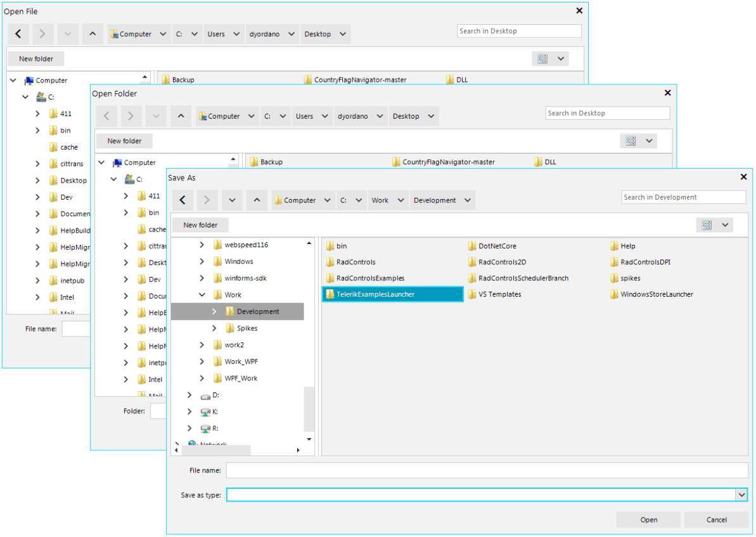Click Search in Development field

(683, 197)
